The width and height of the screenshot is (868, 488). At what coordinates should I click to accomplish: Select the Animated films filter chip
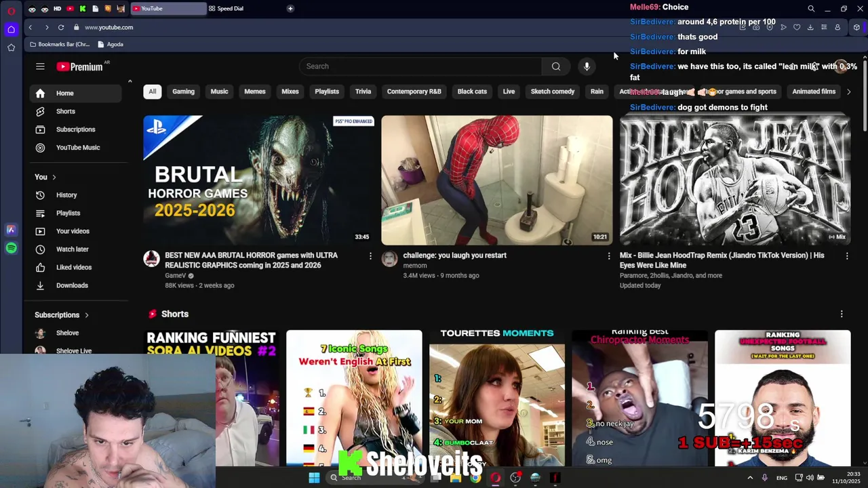click(814, 91)
